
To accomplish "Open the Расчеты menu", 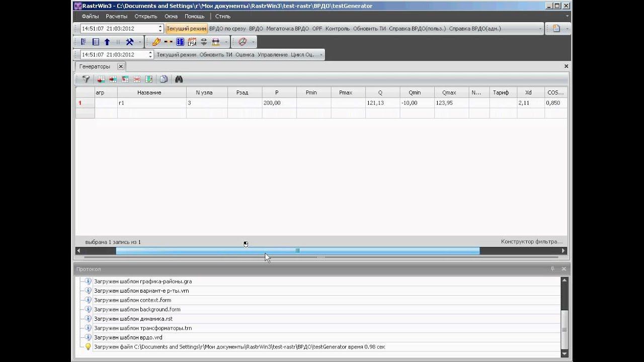I will click(x=117, y=16).
